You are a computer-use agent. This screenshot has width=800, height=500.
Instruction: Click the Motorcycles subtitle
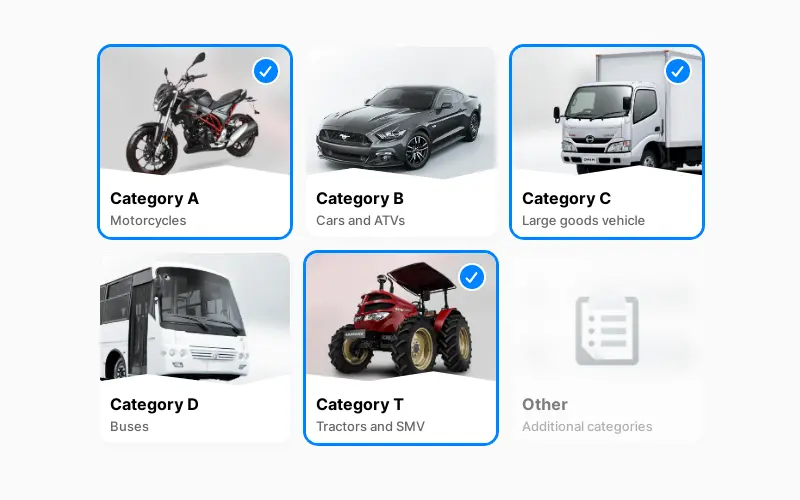pos(148,221)
